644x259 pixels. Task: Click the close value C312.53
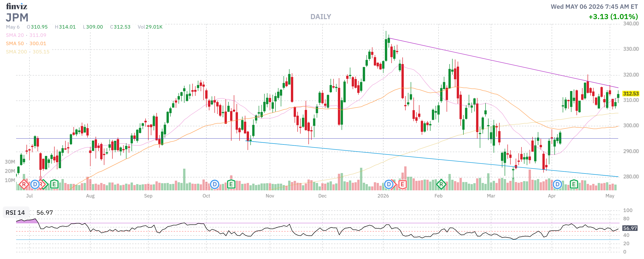(120, 27)
